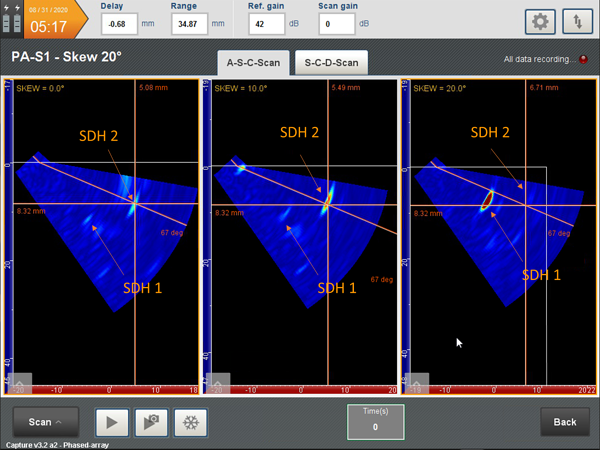Toggle the snowflake freeze icon
The image size is (600, 450).
(x=191, y=422)
